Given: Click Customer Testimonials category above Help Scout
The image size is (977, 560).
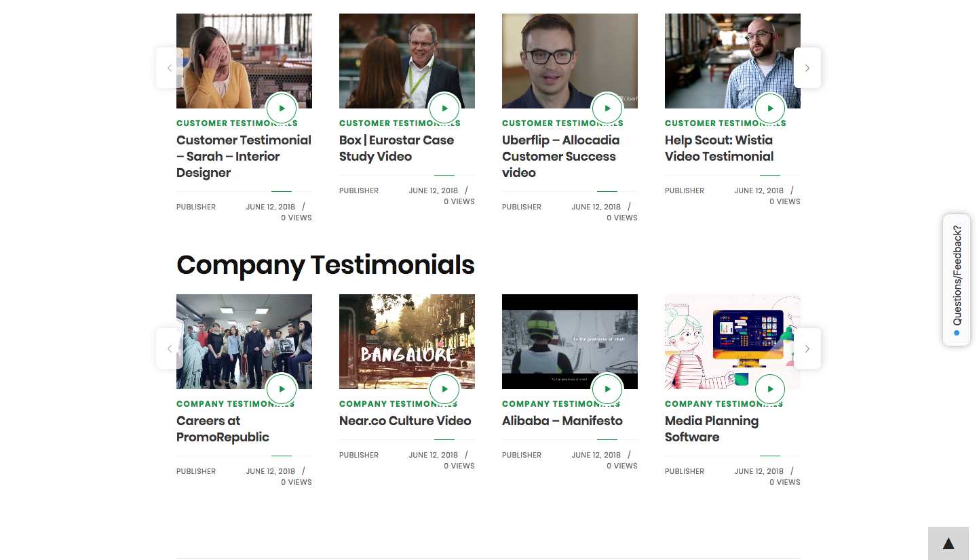Looking at the screenshot, I should [x=725, y=123].
